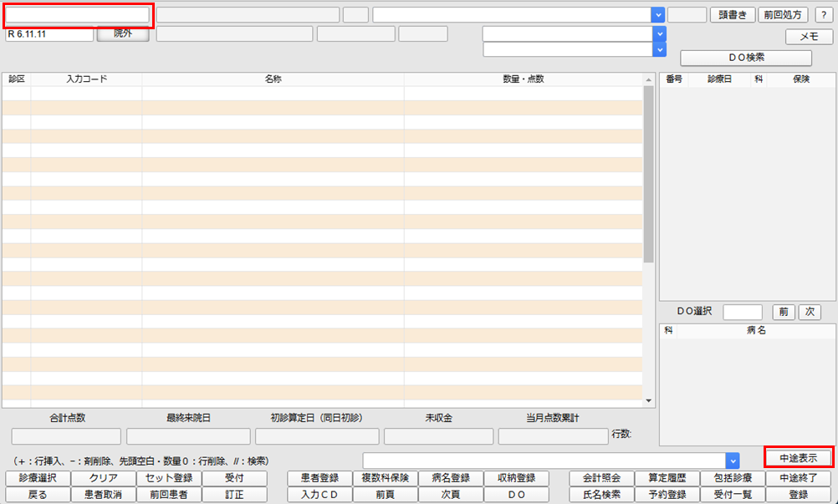Run a DO検索 search
Screen dimensions: 838x504
[x=747, y=58]
